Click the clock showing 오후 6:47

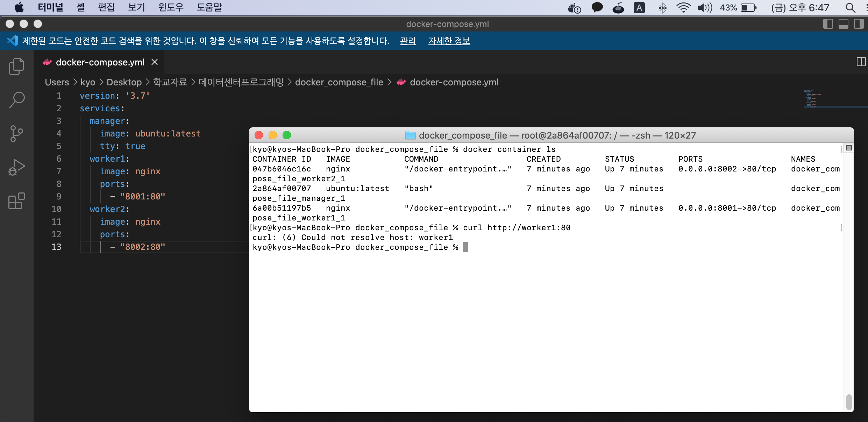click(801, 7)
